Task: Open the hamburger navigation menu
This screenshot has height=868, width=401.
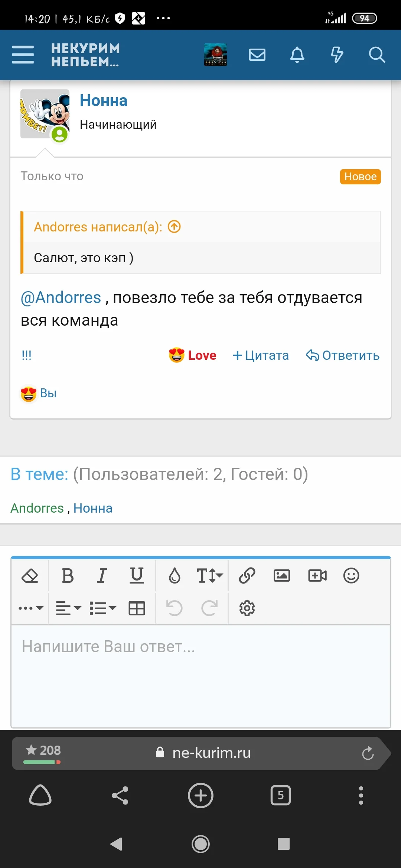Action: click(23, 55)
